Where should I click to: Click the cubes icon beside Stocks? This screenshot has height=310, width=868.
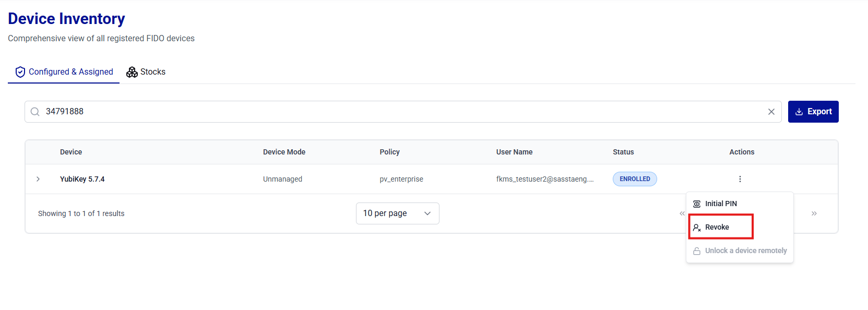132,72
